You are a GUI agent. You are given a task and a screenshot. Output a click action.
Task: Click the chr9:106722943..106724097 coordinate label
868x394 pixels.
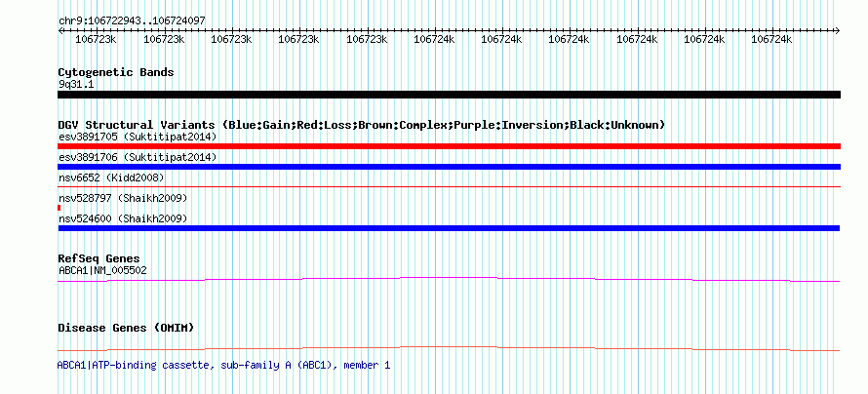tap(132, 20)
